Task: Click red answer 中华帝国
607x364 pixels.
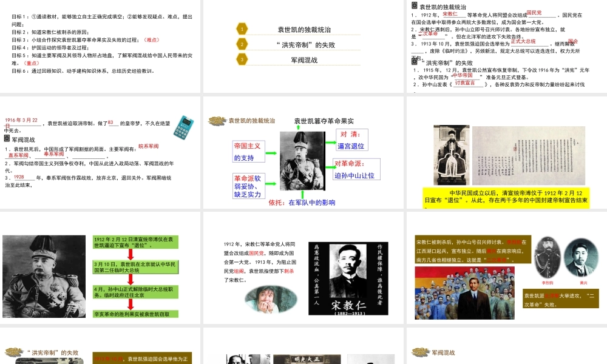Action: coord(463,75)
